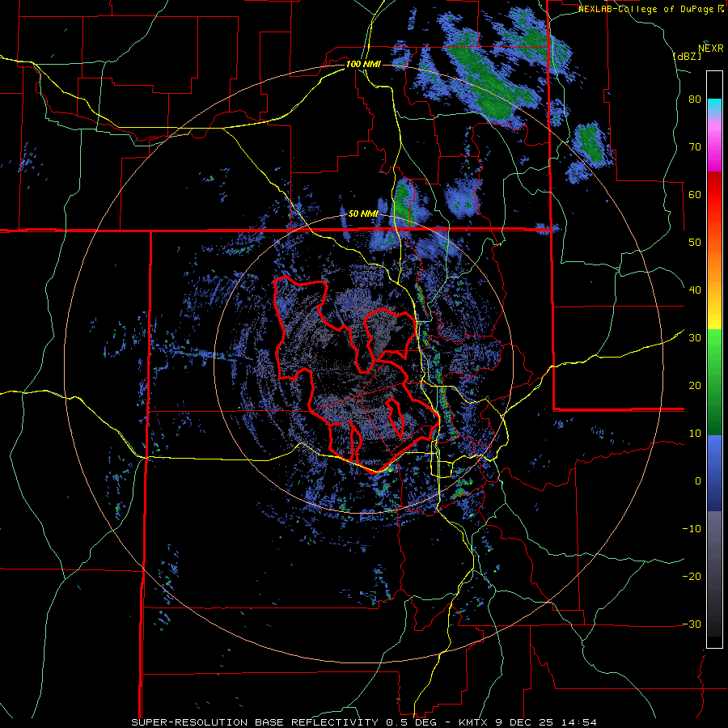Click the 60 dBZ legend value
Image resolution: width=728 pixels, height=728 pixels.
(x=695, y=194)
